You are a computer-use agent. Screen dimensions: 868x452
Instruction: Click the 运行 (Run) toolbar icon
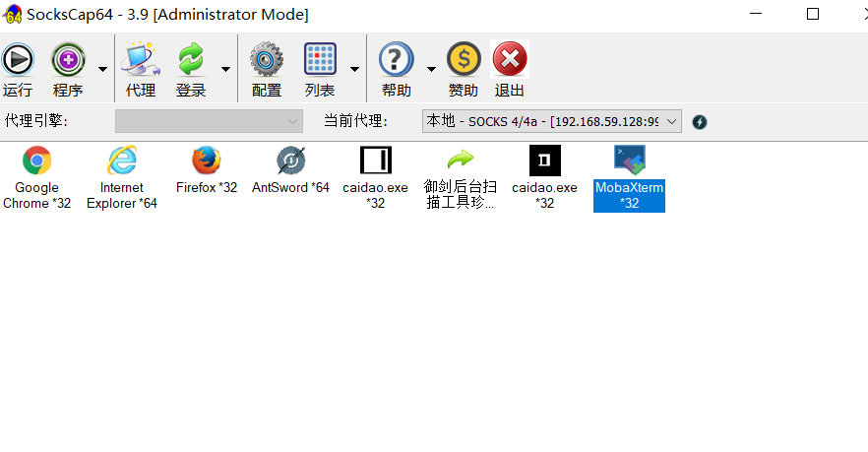[18, 60]
